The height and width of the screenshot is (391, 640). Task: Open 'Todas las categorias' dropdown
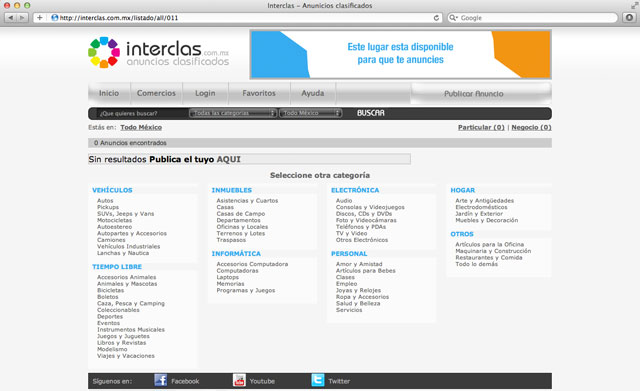click(233, 113)
